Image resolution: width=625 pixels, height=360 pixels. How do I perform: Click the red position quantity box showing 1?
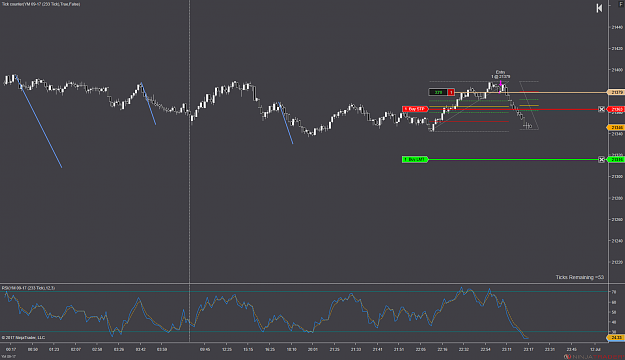tap(451, 92)
